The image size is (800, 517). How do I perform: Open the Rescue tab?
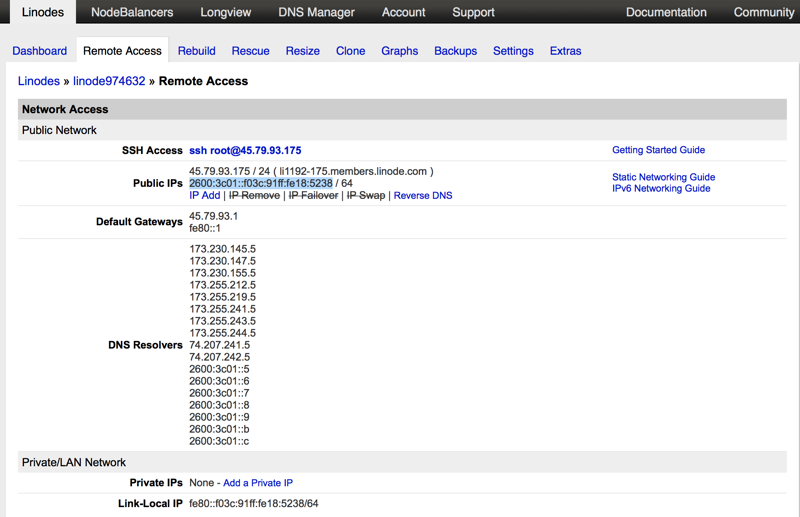[x=251, y=51]
